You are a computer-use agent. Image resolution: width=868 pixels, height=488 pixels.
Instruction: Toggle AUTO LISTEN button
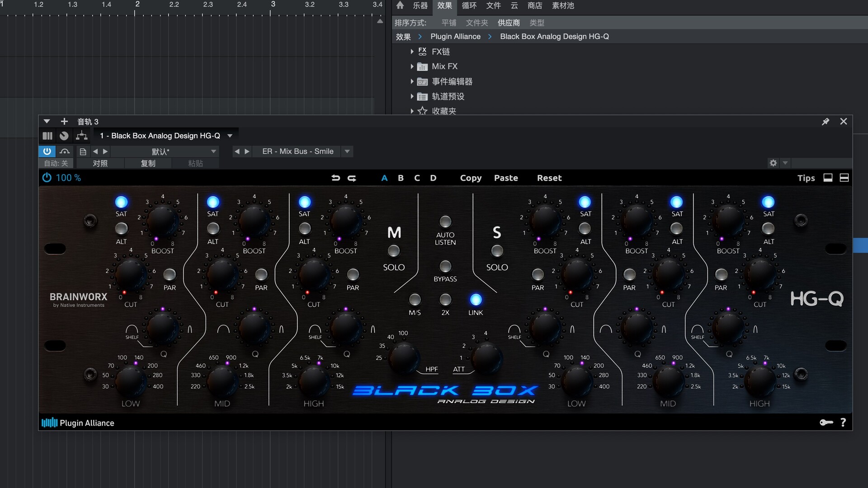pyautogui.click(x=445, y=221)
